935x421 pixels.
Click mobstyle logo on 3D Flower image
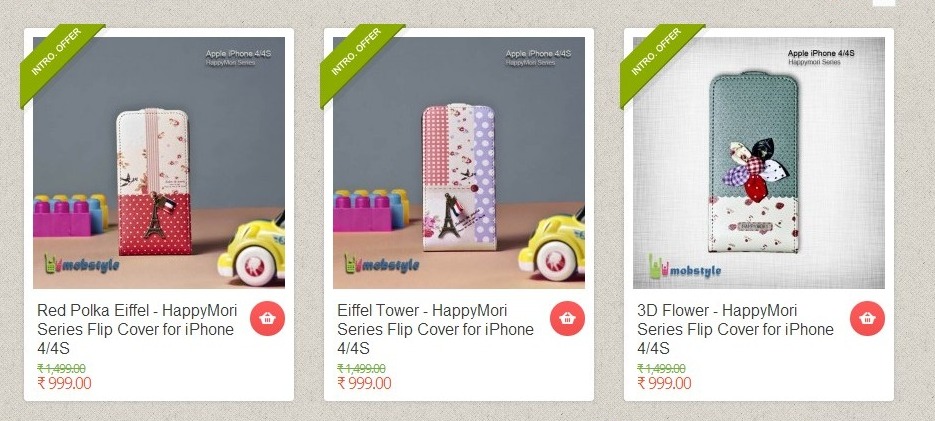[x=685, y=267]
